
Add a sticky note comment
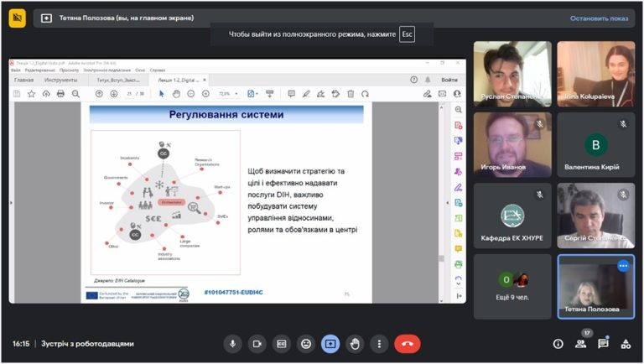(x=291, y=94)
